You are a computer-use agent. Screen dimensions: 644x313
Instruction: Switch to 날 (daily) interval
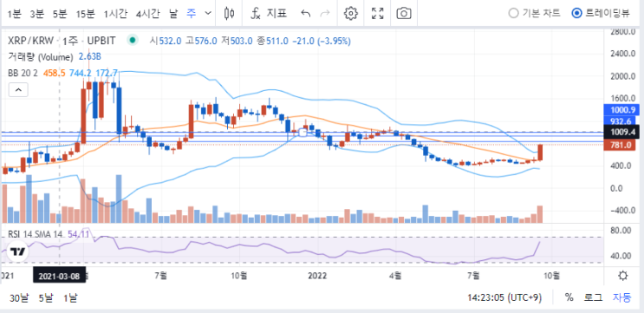pos(173,14)
